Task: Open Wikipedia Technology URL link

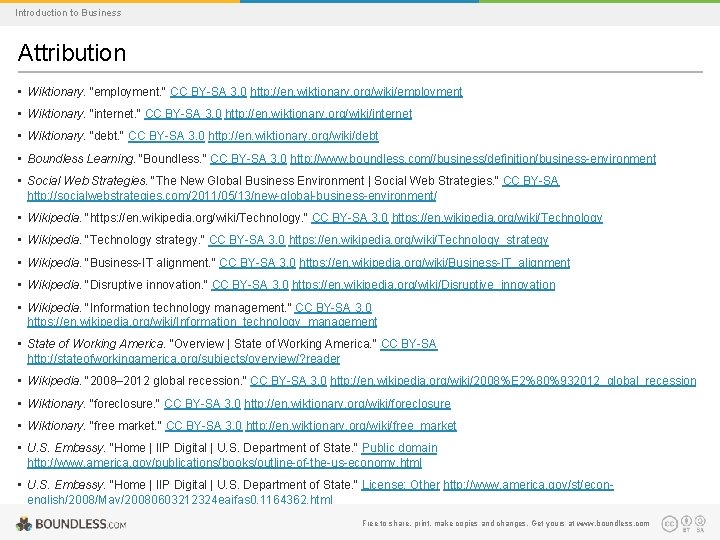Action: pyautogui.click(x=497, y=218)
